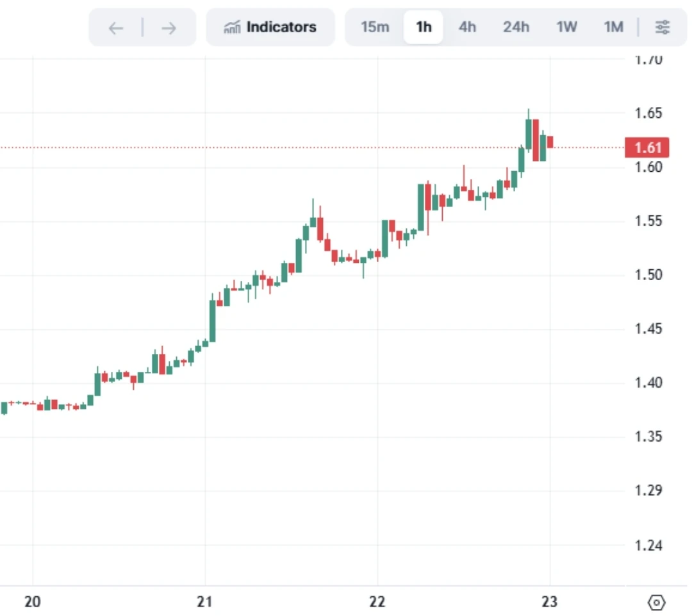This screenshot has height=616, width=692.
Task: Click the tall red candle beside the 1.65 high
Action: [535, 140]
